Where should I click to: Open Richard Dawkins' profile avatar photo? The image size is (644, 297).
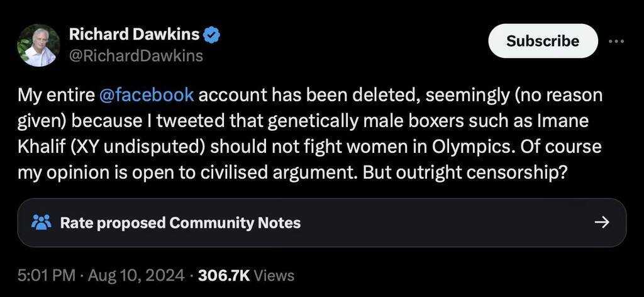coord(39,45)
